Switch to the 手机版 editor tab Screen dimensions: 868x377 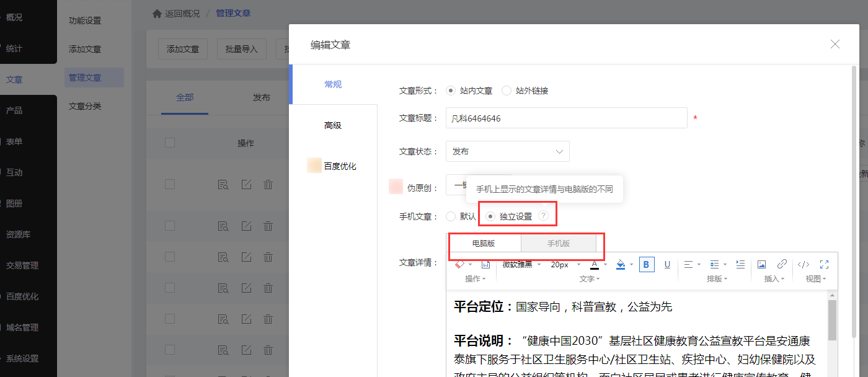coord(558,244)
